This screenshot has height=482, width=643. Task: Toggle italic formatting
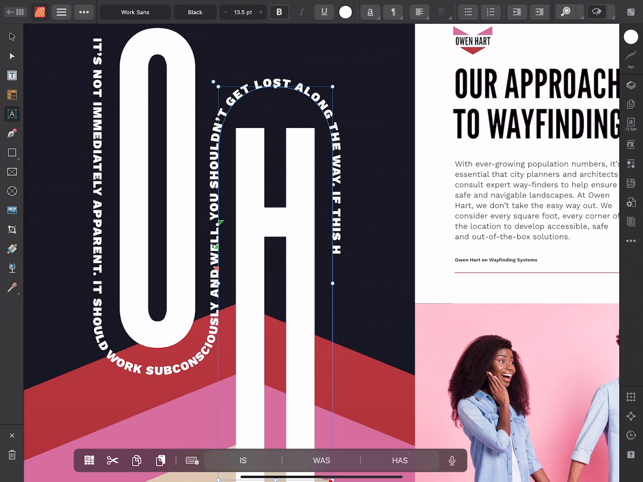coord(302,12)
